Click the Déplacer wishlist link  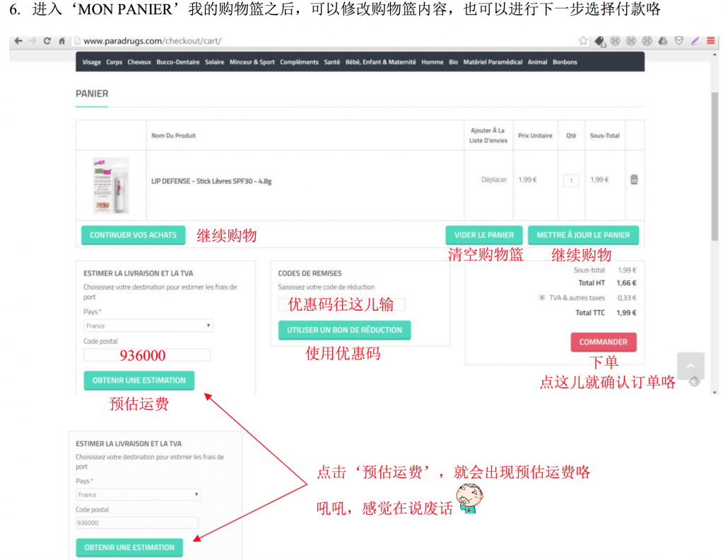[x=493, y=180]
